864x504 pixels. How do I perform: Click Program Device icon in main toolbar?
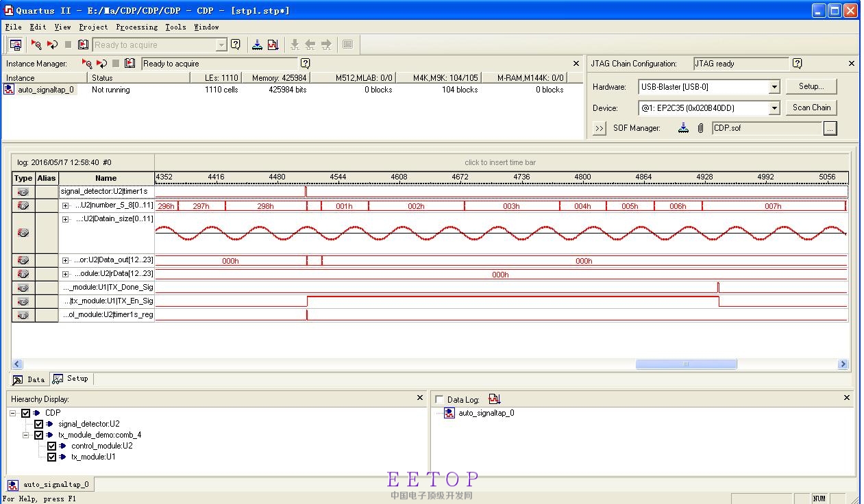point(257,45)
